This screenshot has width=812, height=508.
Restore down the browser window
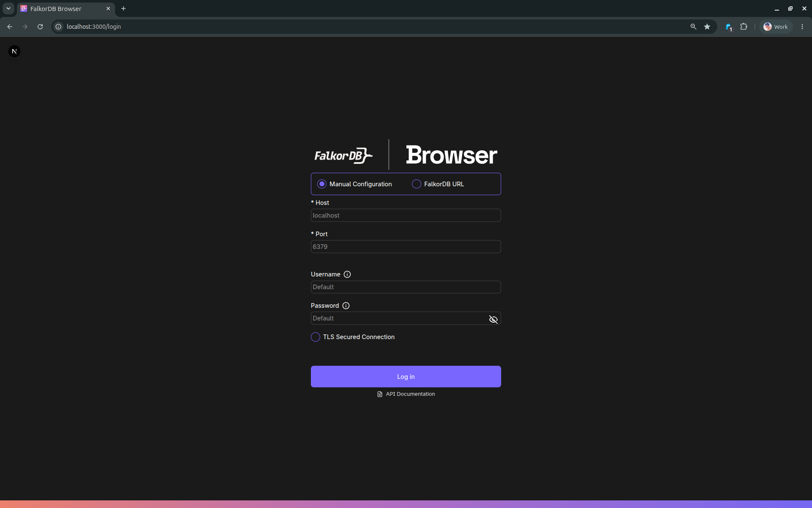coord(790,8)
